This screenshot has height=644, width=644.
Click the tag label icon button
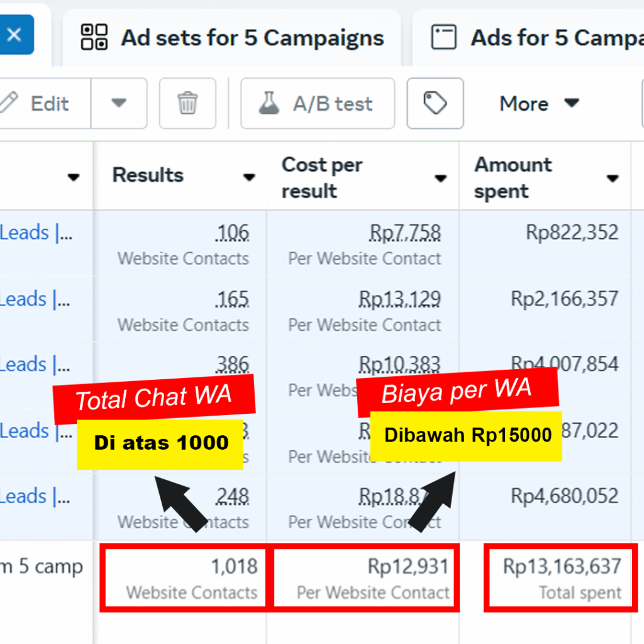[435, 103]
